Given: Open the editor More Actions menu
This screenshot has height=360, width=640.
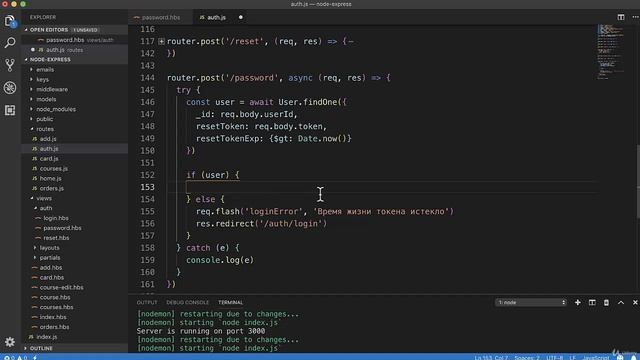Looking at the screenshot, I should (x=635, y=17).
